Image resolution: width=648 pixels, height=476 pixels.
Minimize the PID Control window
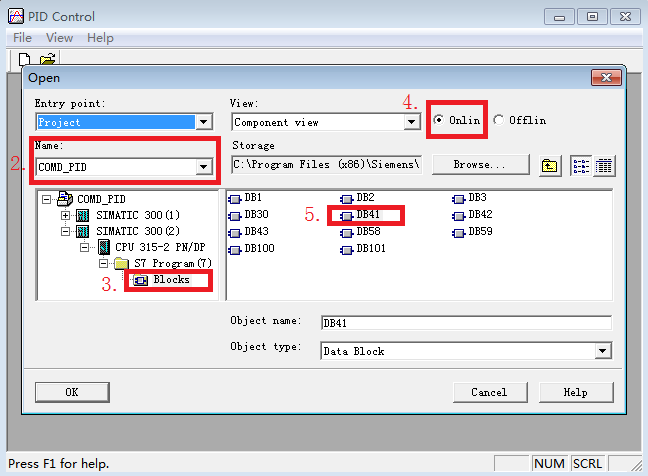(x=560, y=17)
